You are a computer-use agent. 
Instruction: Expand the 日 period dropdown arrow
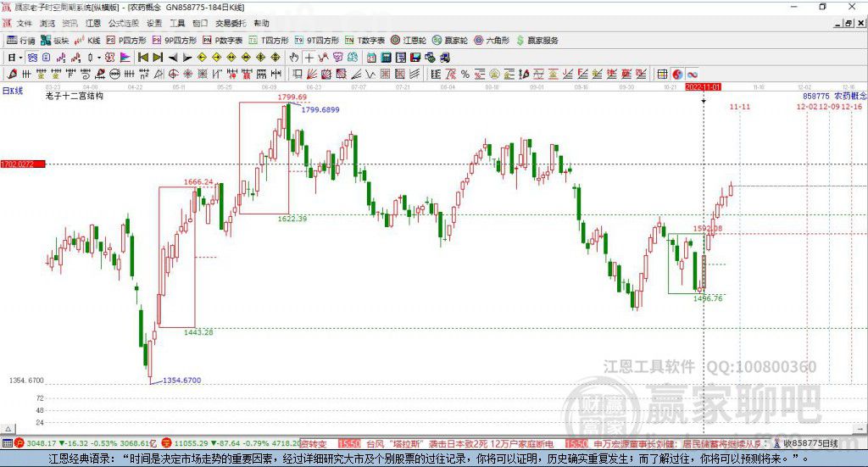pos(20,58)
